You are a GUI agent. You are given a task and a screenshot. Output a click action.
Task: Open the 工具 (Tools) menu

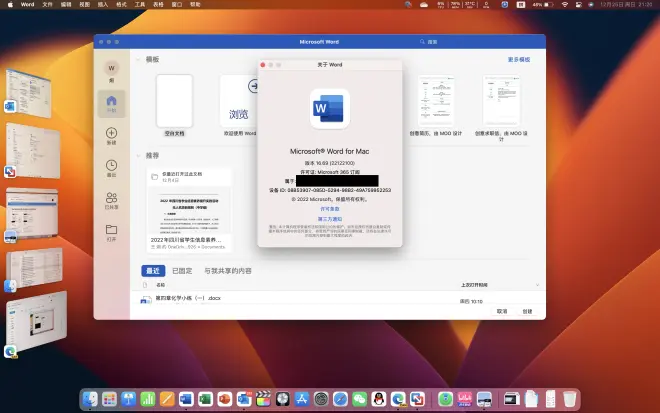click(140, 5)
